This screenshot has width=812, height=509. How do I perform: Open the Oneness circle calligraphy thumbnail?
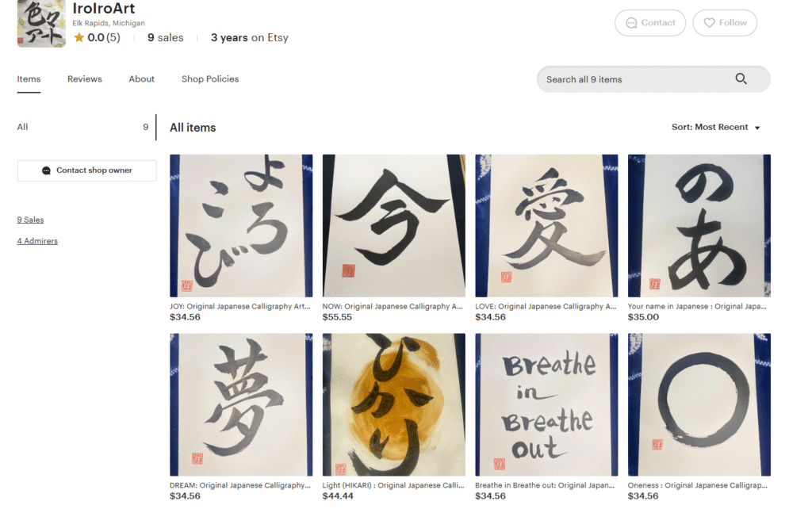tap(699, 404)
